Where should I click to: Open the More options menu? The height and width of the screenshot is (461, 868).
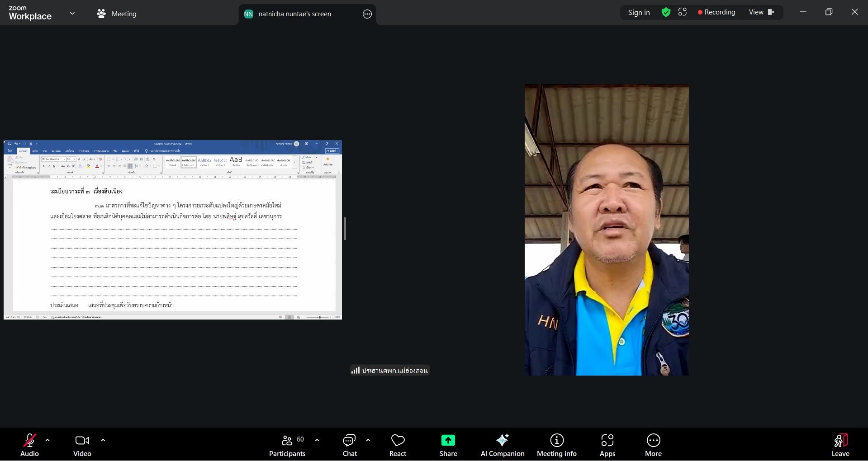[x=653, y=445]
